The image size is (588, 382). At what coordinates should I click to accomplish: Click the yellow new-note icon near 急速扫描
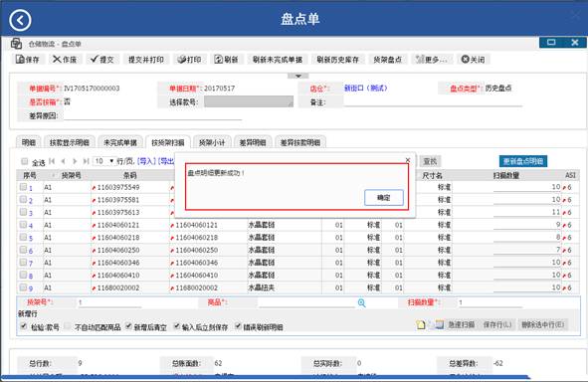pos(421,324)
